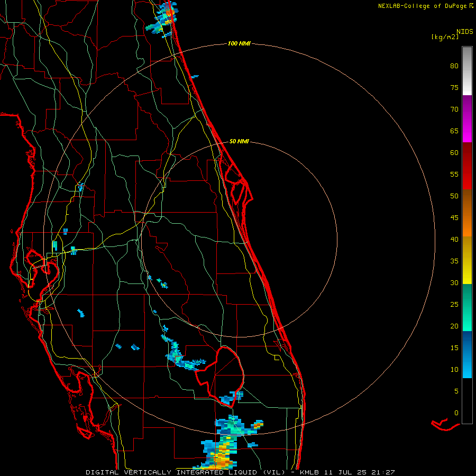The height and width of the screenshot is (476, 476).
Task: Click the magenta-purple segment of the color bar
Action: (467, 118)
